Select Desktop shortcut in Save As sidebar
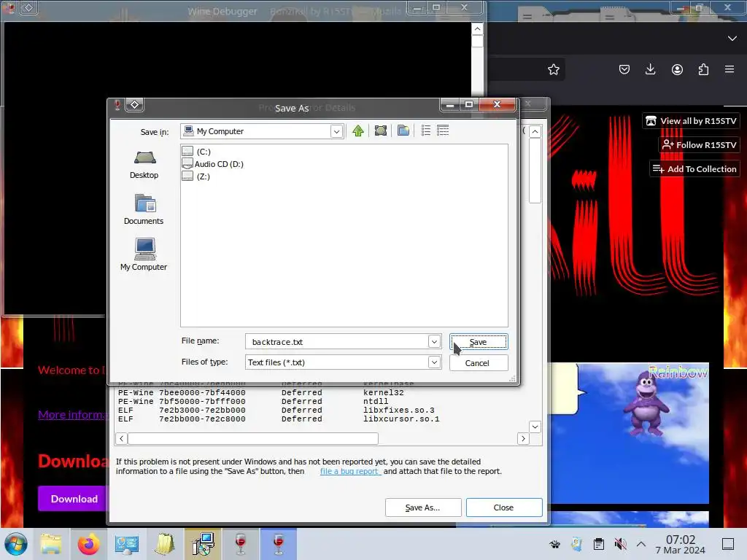The image size is (747, 560). point(144,165)
